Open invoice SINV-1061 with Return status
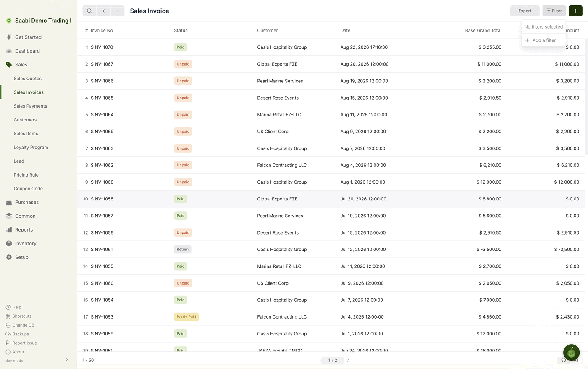Image resolution: width=588 pixels, height=369 pixels. pos(331,250)
